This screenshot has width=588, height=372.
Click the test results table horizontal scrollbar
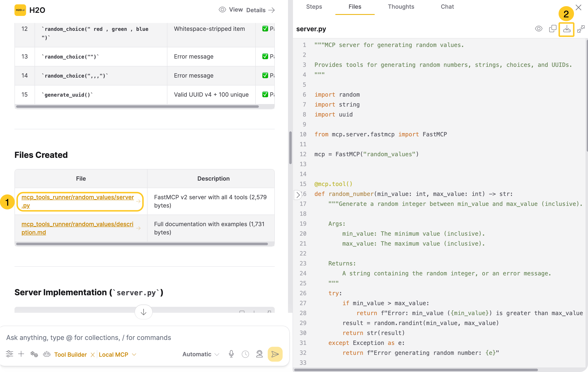(x=137, y=107)
